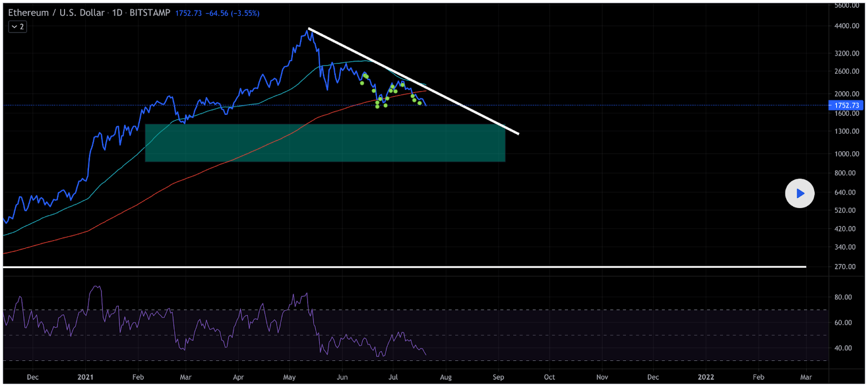
Task: Click the 1752.73 current price label
Action: [846, 106]
